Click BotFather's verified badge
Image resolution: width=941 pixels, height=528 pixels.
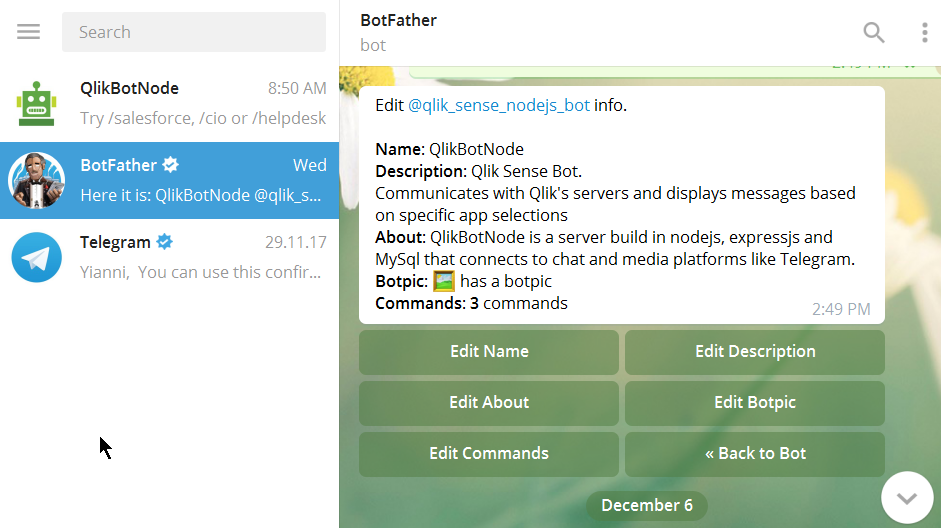tap(170, 165)
